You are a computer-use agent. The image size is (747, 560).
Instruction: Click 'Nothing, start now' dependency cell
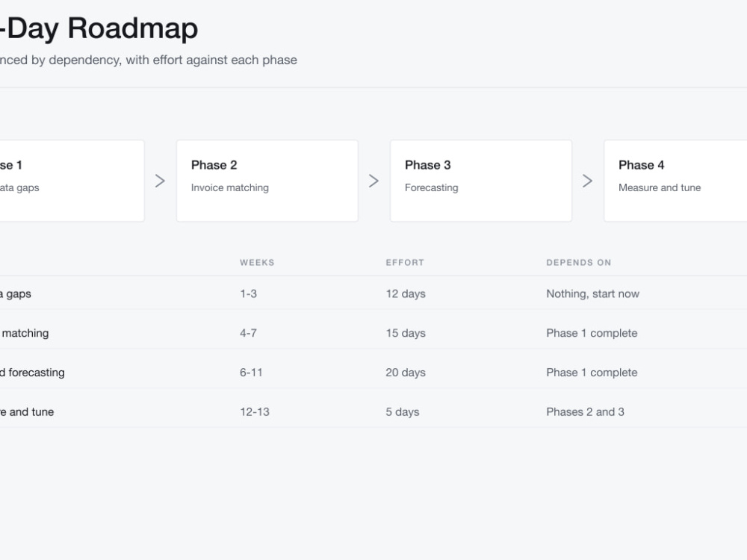pos(592,293)
